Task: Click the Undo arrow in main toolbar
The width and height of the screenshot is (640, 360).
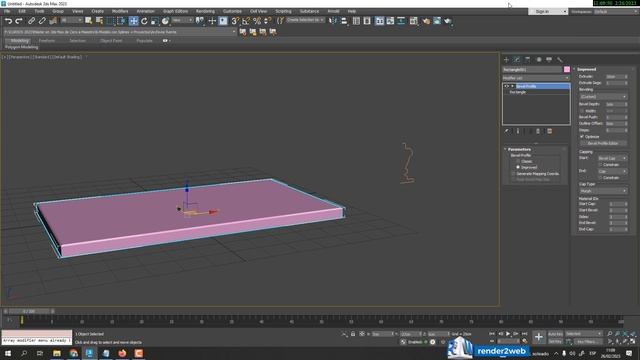Action: (8, 21)
